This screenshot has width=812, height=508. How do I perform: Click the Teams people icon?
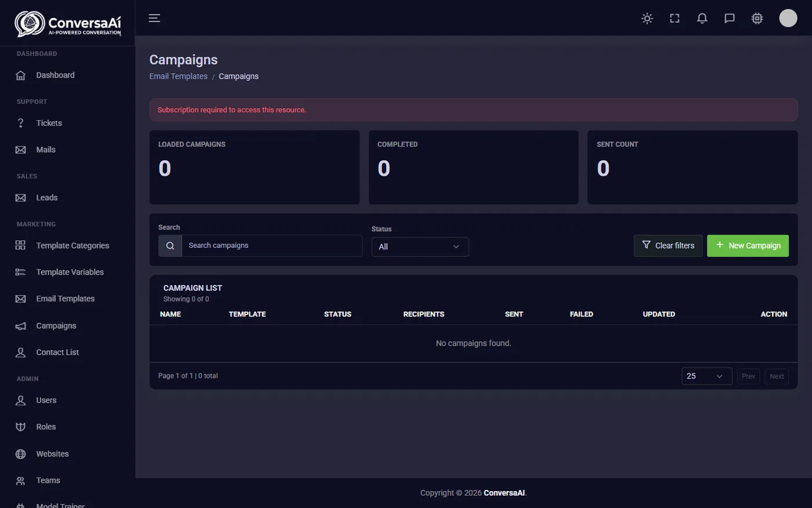tap(20, 481)
